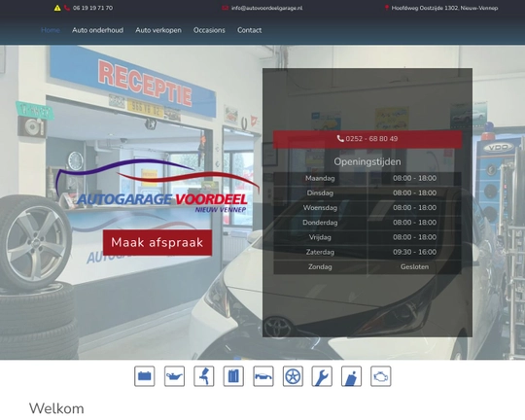This screenshot has height=420, width=525.
Task: Click the info@autovoordeelgarage.nl email link
Action: [x=266, y=8]
